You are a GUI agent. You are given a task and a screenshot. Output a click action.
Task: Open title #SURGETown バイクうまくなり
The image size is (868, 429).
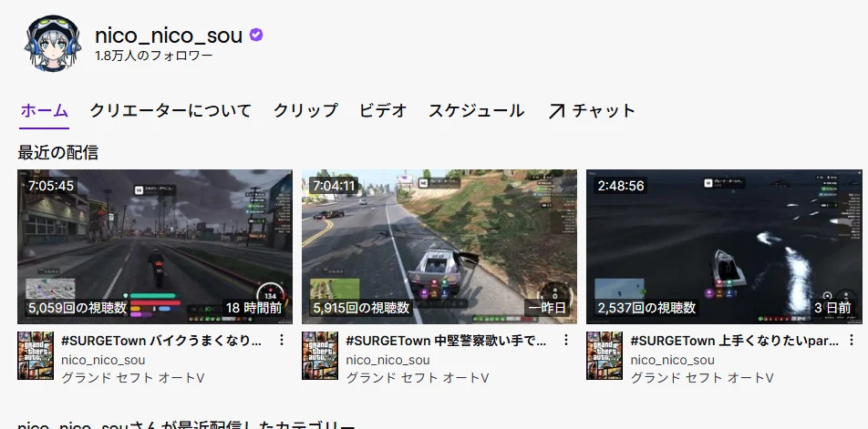click(x=161, y=341)
